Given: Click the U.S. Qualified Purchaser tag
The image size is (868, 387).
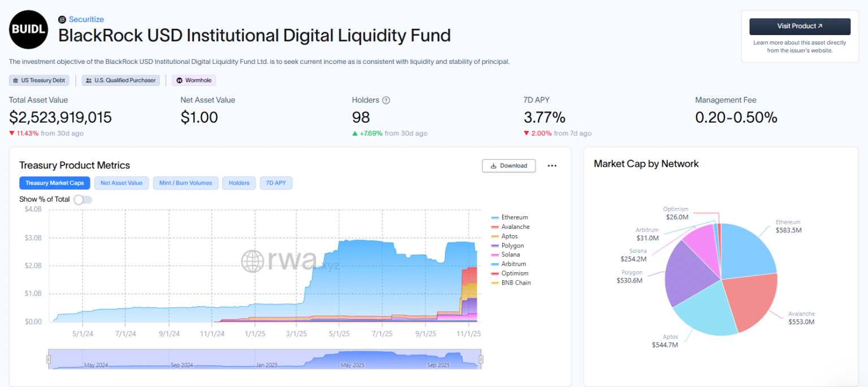Looking at the screenshot, I should pyautogui.click(x=121, y=81).
